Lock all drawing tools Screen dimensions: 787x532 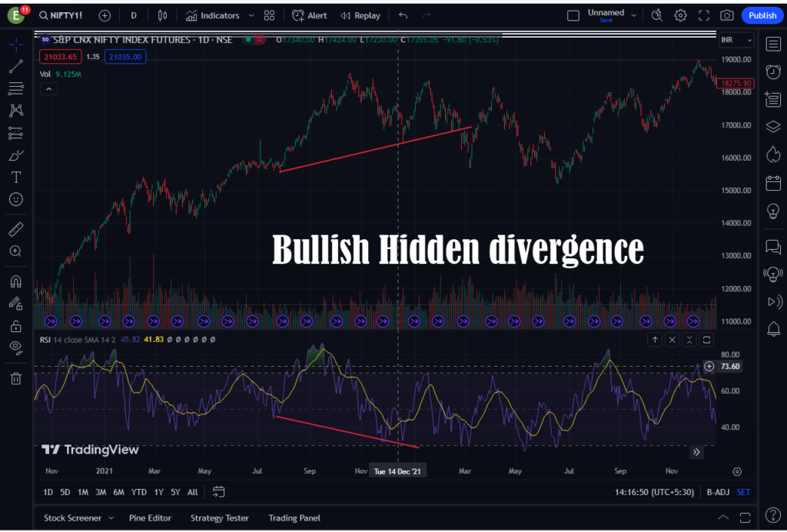point(16,326)
